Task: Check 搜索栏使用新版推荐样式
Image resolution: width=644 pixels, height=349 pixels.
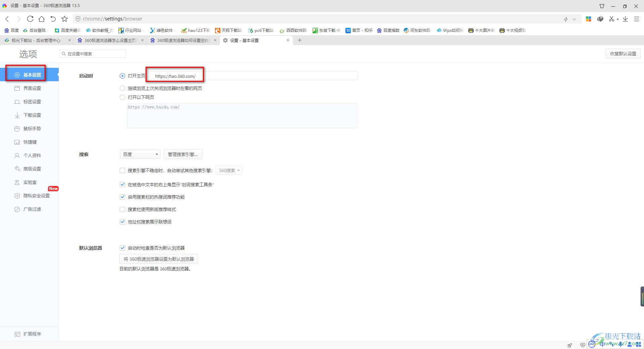Action: coord(122,209)
